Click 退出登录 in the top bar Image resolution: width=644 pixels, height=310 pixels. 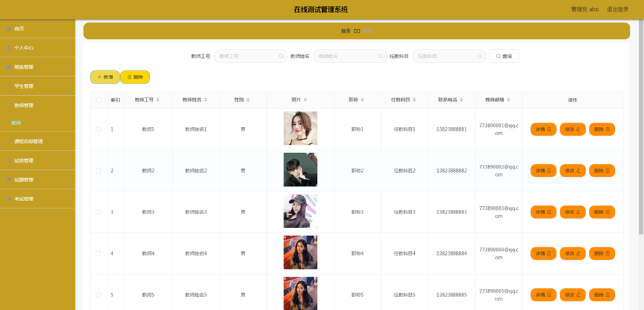(617, 9)
